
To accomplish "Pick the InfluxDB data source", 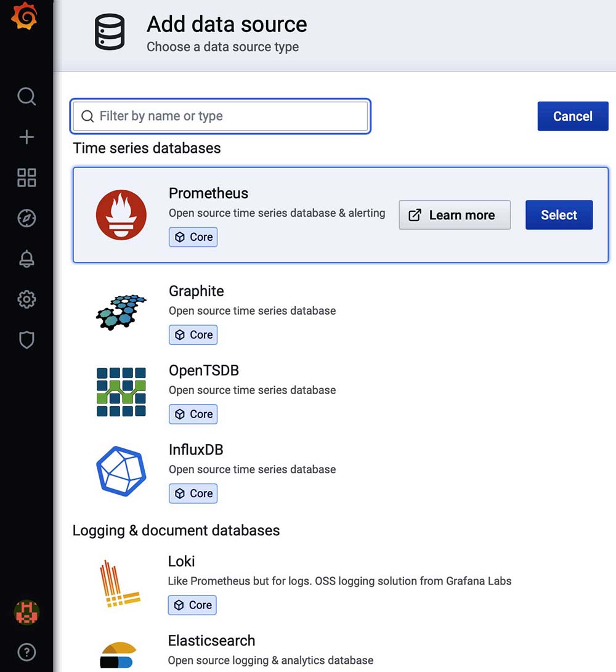I will pyautogui.click(x=196, y=450).
